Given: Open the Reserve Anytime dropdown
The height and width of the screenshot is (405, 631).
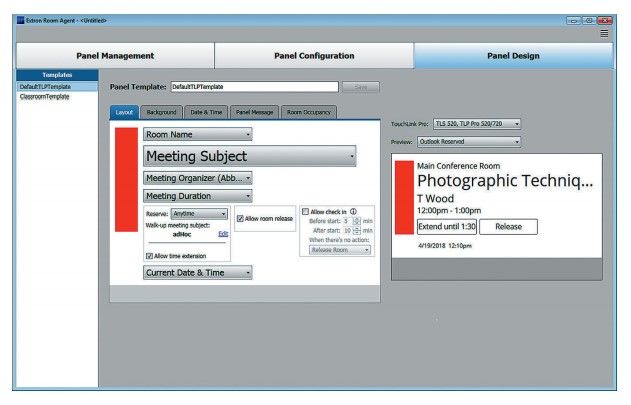Looking at the screenshot, I should (199, 214).
